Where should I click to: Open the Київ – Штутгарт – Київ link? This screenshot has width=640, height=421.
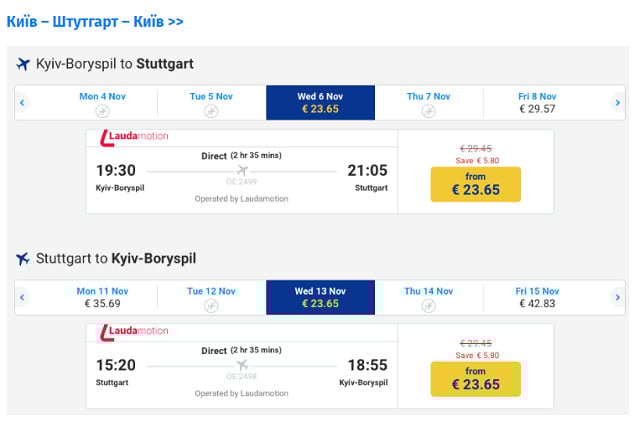point(94,21)
